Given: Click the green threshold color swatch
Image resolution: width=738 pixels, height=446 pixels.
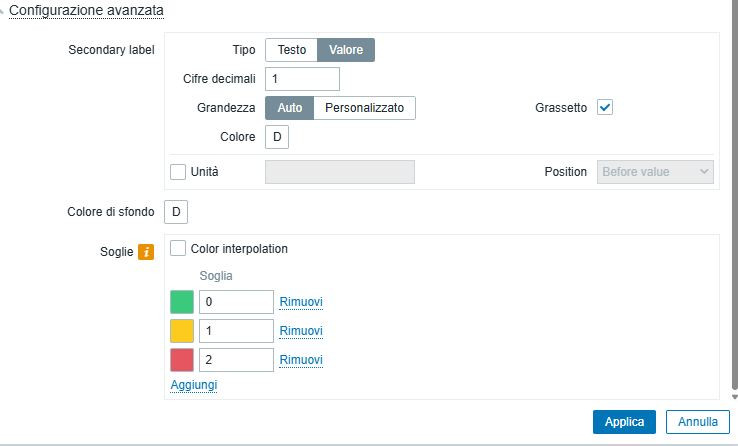Looking at the screenshot, I should point(182,302).
